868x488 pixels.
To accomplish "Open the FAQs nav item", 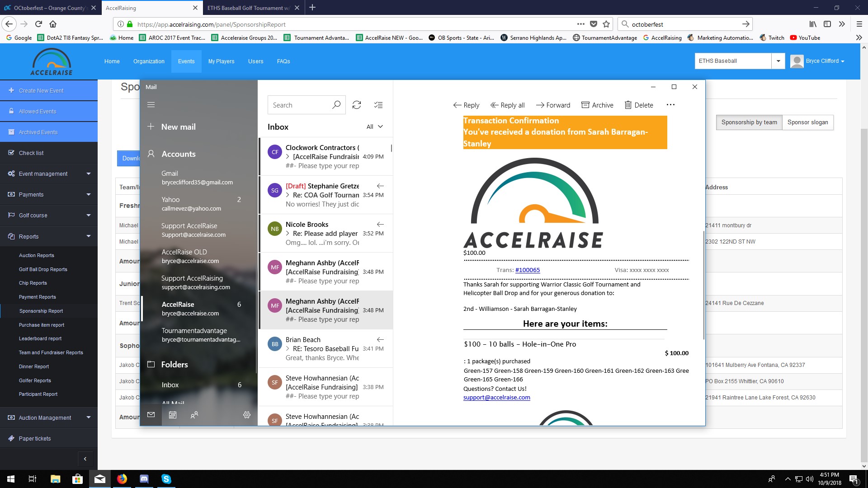I will (283, 61).
